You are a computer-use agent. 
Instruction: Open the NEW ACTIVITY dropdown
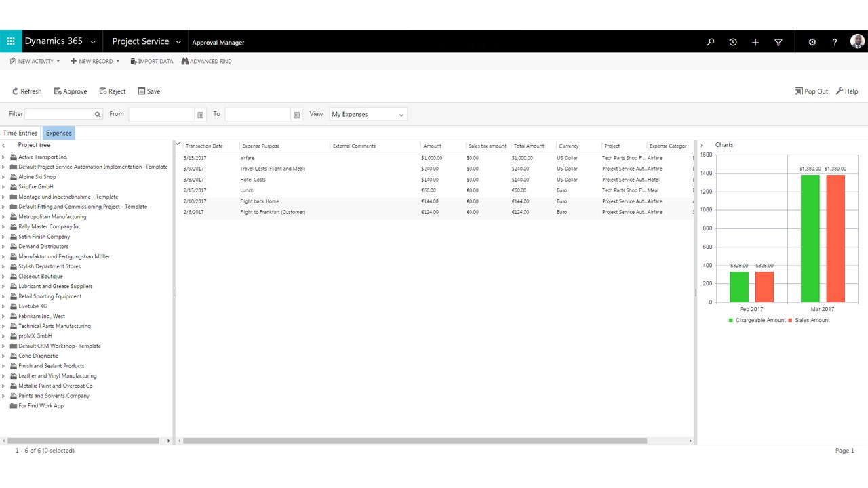35,62
